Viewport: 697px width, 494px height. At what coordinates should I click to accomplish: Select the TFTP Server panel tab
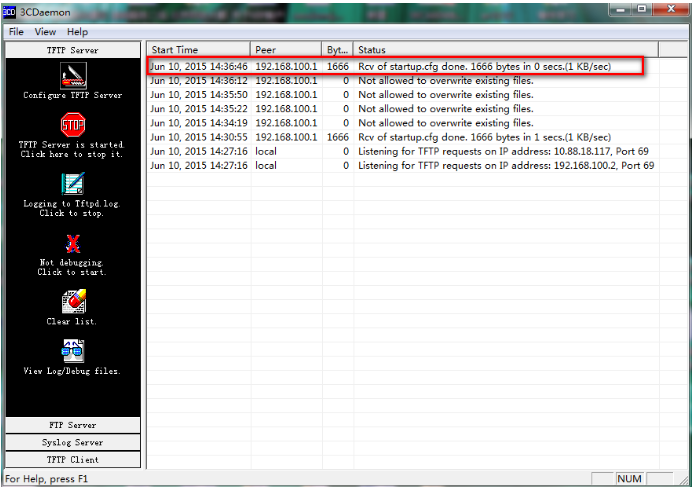coord(73,50)
